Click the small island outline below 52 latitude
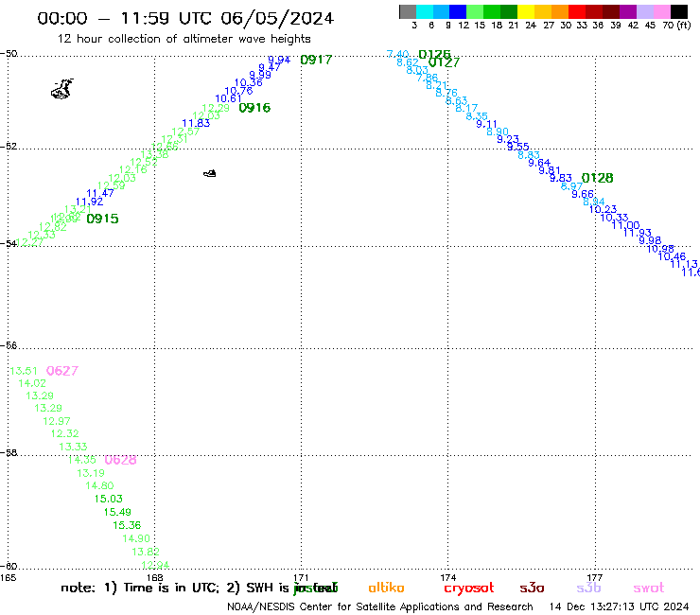Screen dimensions: 700x615 [210, 173]
